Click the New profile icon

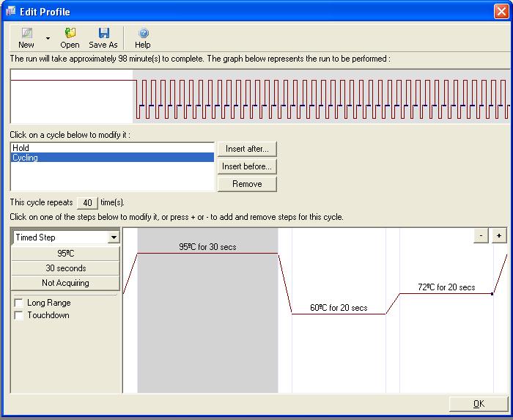click(x=26, y=33)
